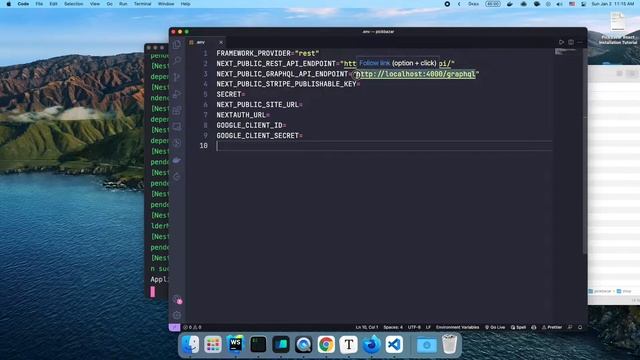Open the editor More Actions ellipsis
This screenshot has width=640, height=360.
click(x=580, y=42)
